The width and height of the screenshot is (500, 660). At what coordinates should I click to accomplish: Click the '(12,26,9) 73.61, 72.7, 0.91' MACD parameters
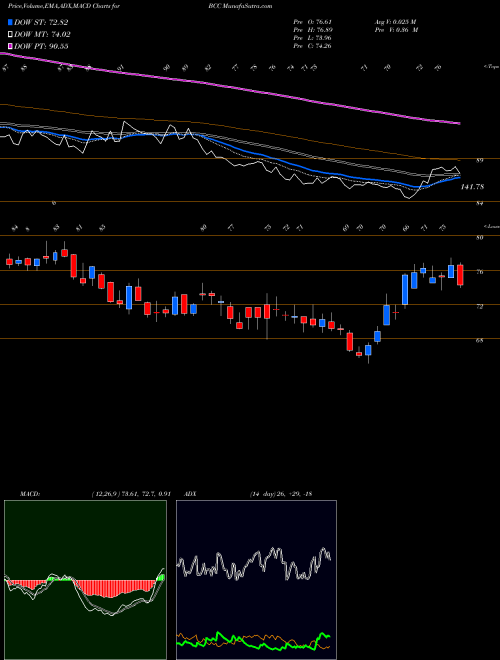coord(130,494)
